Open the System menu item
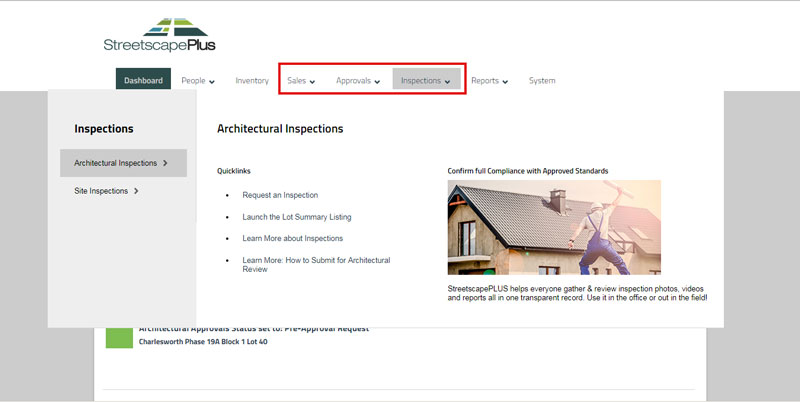The height and width of the screenshot is (402, 800). 542,81
